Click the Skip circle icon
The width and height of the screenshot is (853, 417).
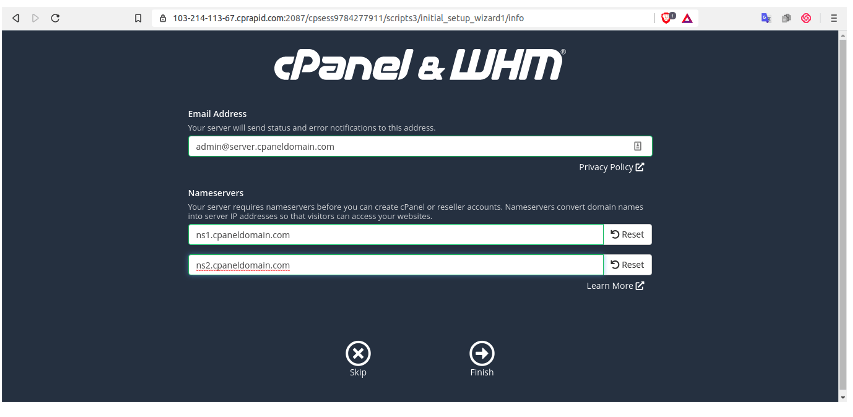pos(358,353)
